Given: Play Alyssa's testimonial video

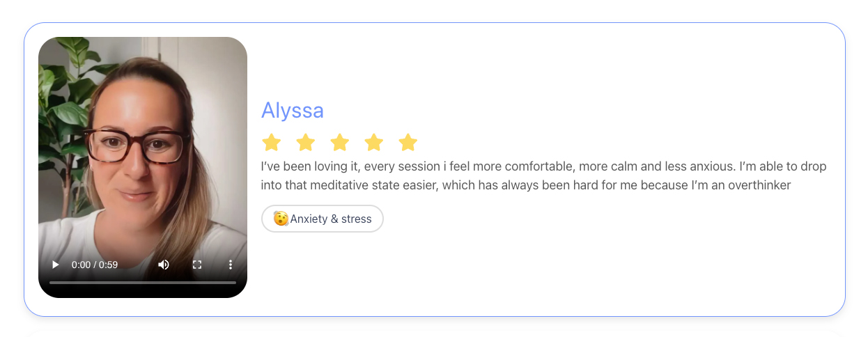Looking at the screenshot, I should coord(56,265).
